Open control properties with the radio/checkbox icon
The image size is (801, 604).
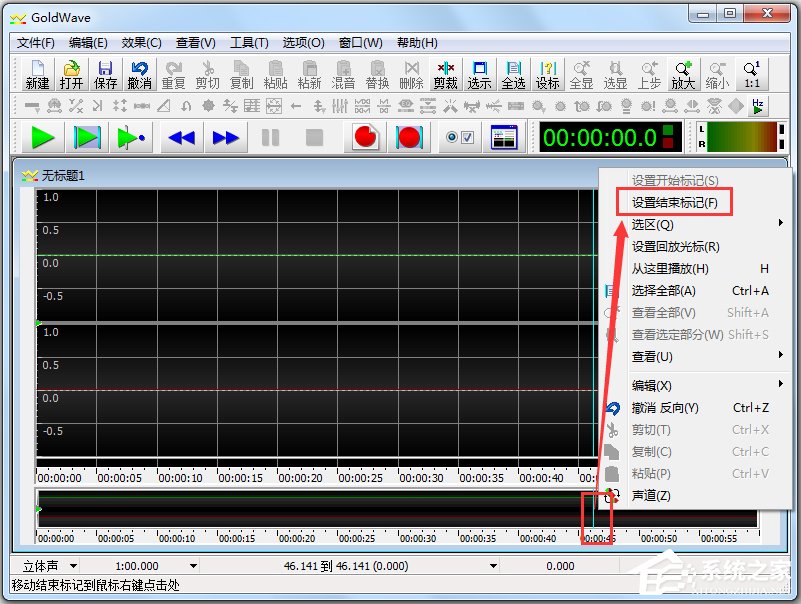[460, 137]
